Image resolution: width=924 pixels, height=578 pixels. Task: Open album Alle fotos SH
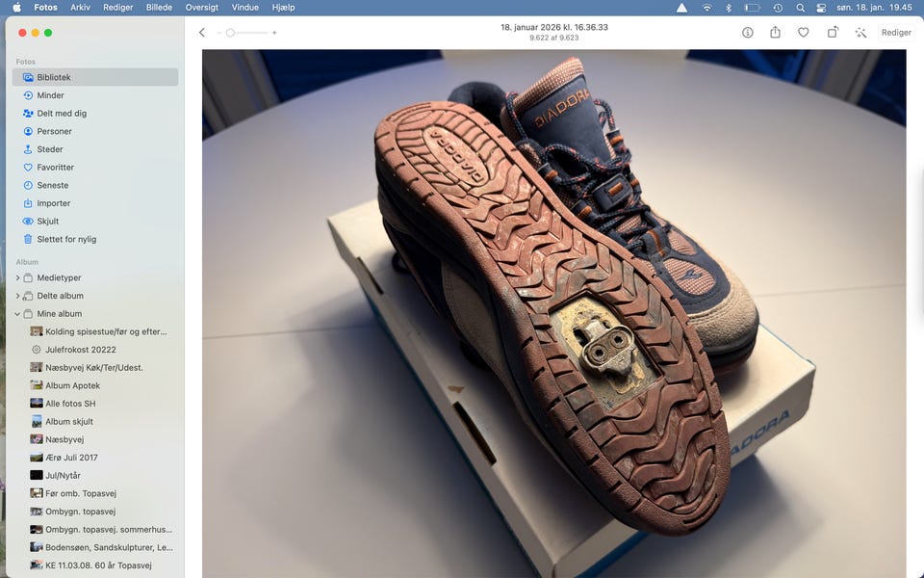pyautogui.click(x=95, y=404)
